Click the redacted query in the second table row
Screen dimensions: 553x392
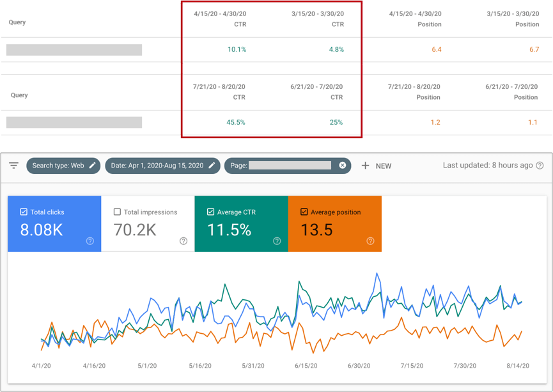(74, 122)
